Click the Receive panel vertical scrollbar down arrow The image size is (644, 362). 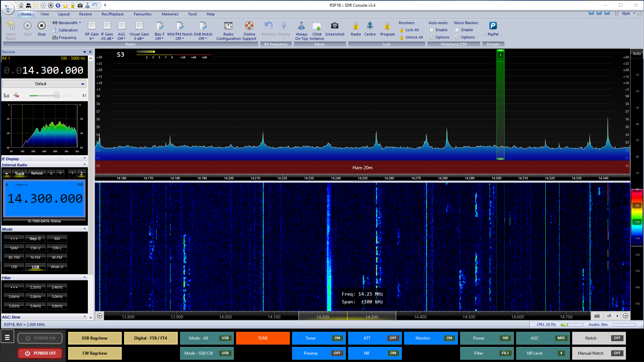pos(90,317)
